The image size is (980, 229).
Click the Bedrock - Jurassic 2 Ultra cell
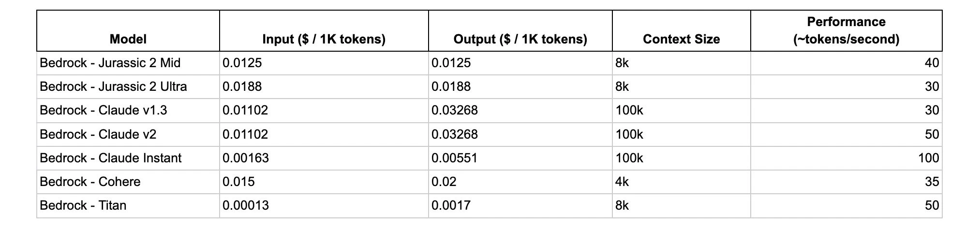pos(113,86)
